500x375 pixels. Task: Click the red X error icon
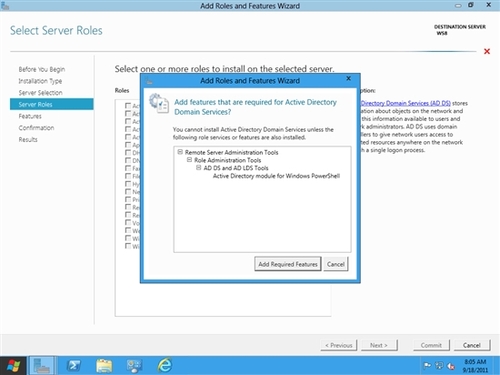(x=487, y=51)
